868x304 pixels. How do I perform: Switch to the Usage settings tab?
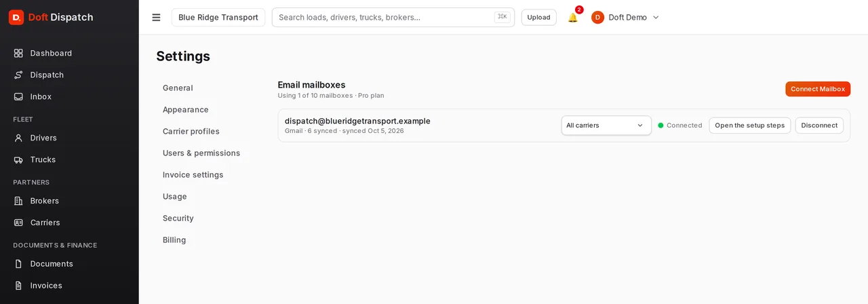175,197
